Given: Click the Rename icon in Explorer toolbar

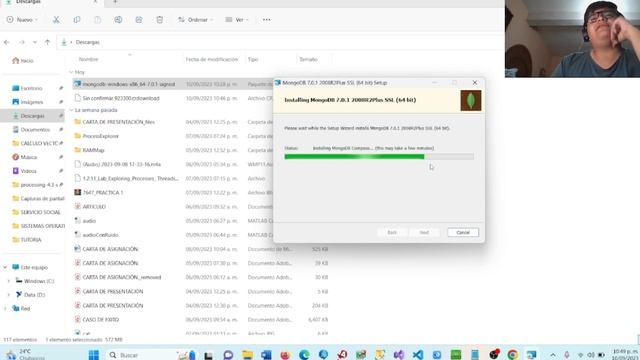Looking at the screenshot, I should pos(118,20).
